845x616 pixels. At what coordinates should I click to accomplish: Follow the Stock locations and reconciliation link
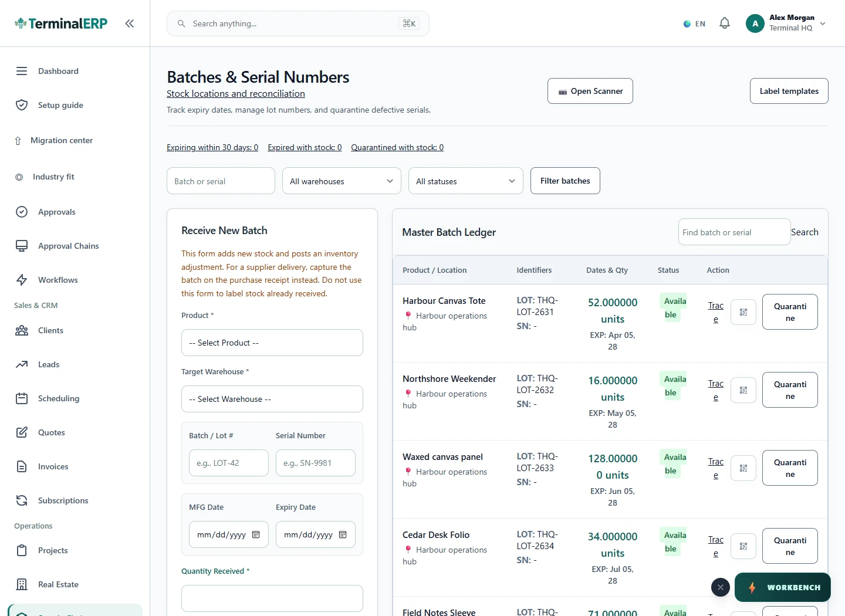236,94
